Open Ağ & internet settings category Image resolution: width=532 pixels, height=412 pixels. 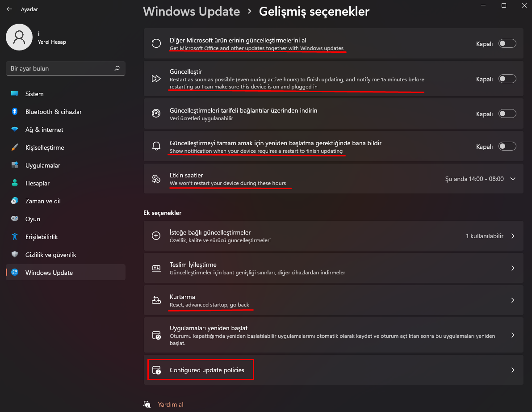tap(44, 130)
